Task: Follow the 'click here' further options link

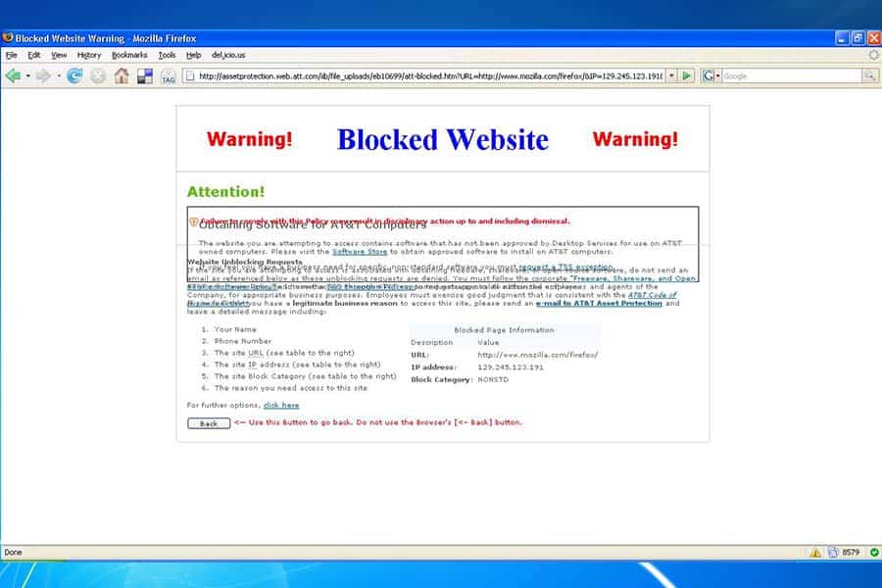Action: [x=281, y=405]
